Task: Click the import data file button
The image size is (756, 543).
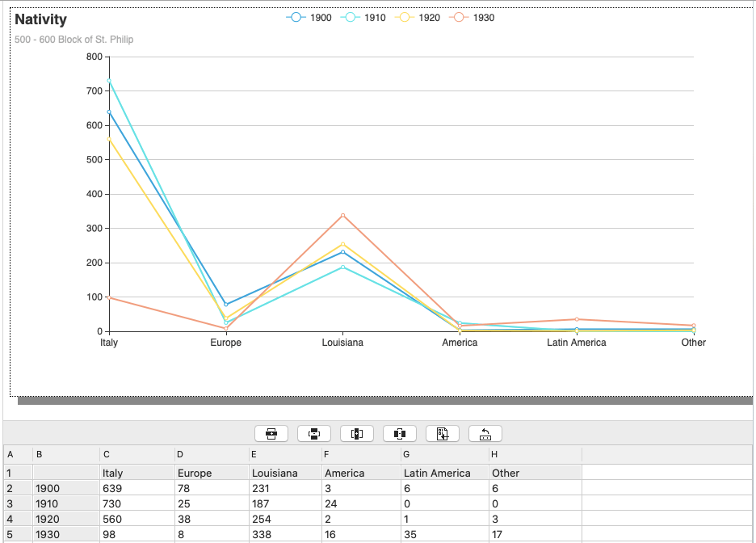Action: tap(443, 434)
